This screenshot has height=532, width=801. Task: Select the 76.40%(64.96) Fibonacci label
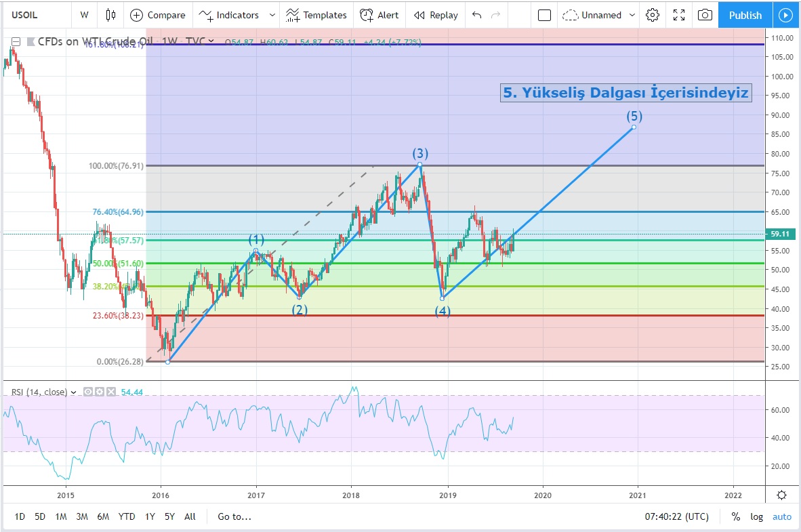pos(118,211)
